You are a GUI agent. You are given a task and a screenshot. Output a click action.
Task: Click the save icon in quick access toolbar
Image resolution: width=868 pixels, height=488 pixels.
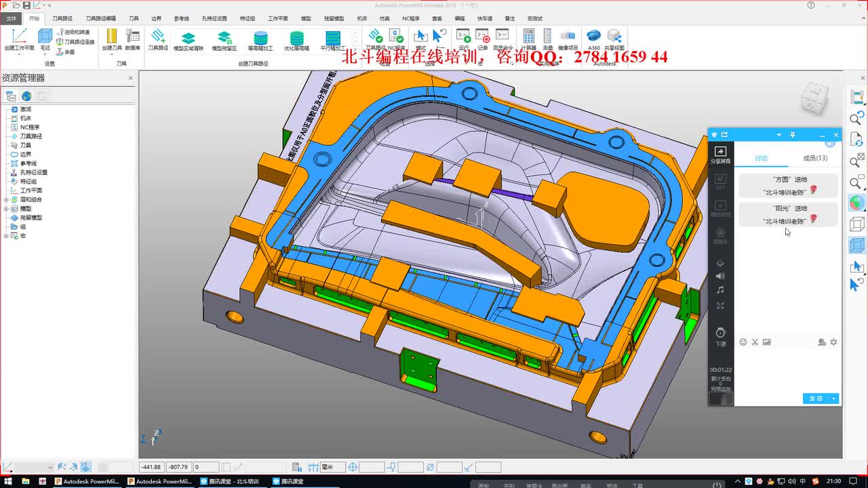click(x=26, y=5)
